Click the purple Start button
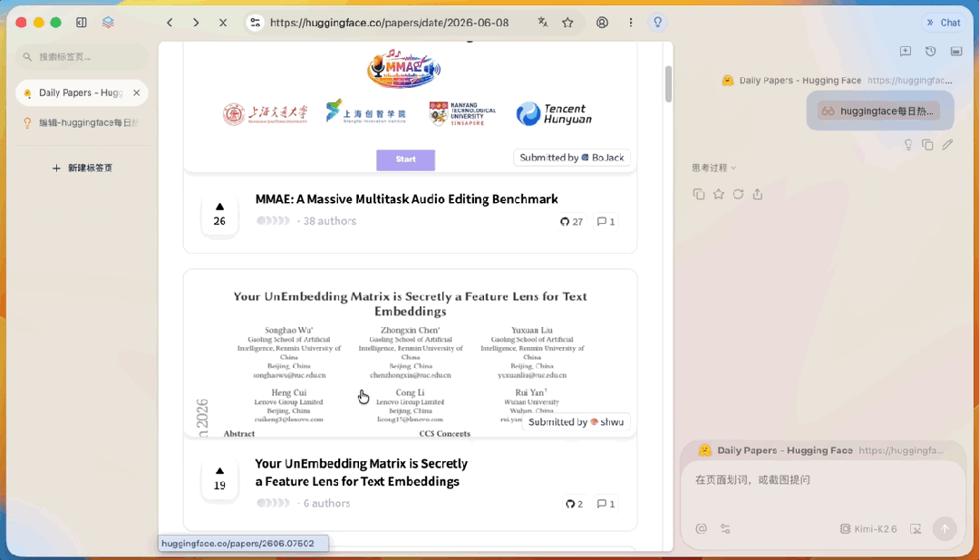979x560 pixels. (405, 159)
